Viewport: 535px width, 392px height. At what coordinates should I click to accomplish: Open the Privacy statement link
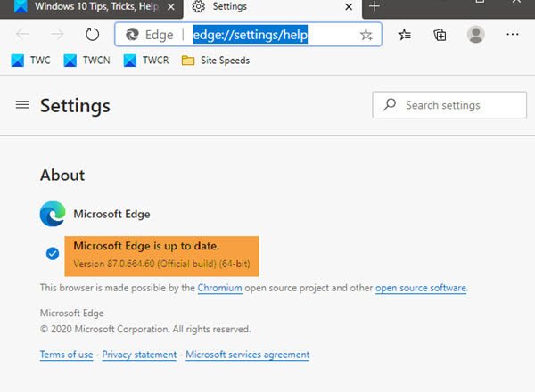[139, 355]
